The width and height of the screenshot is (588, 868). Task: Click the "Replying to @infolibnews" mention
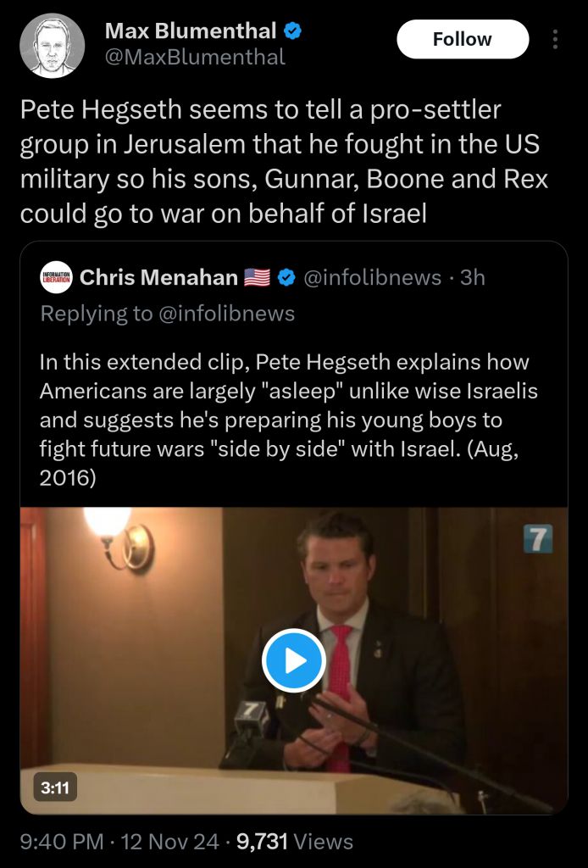227,314
